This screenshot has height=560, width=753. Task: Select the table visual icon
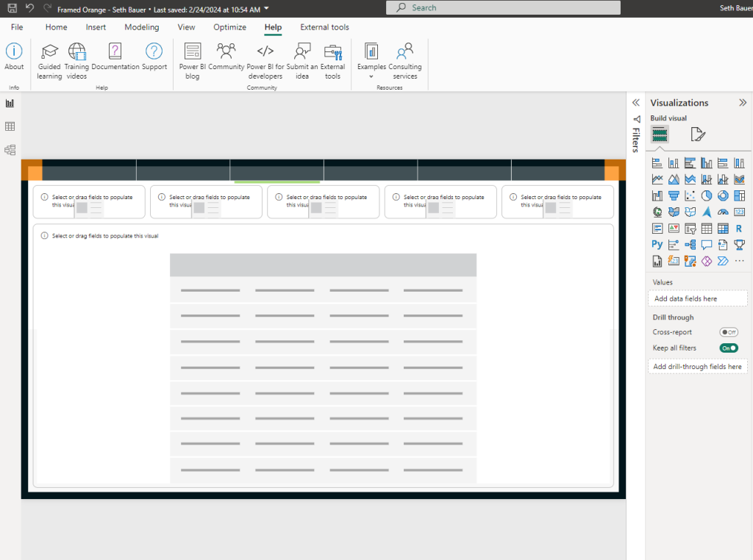tap(707, 229)
